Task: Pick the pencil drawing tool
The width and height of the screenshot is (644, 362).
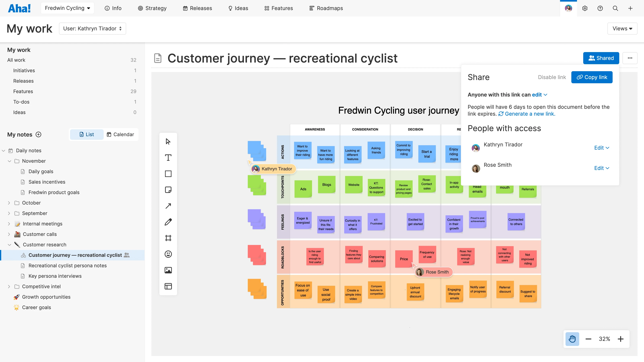Action: pyautogui.click(x=168, y=222)
